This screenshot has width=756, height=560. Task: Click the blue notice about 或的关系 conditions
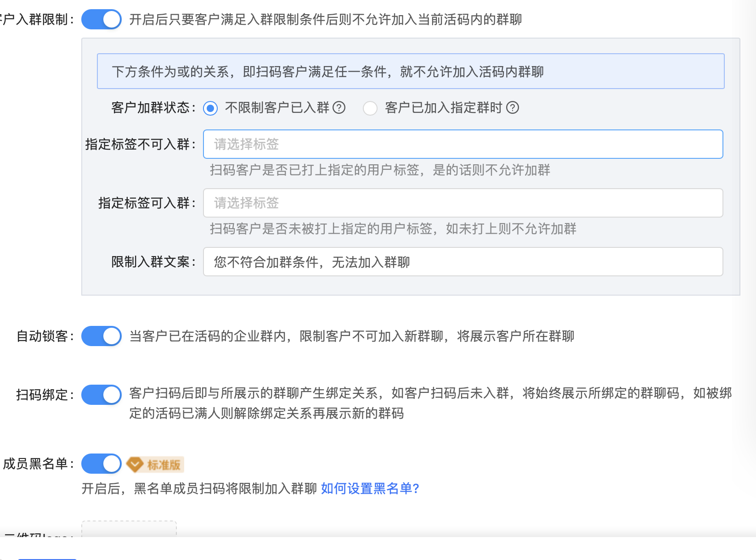(x=411, y=71)
